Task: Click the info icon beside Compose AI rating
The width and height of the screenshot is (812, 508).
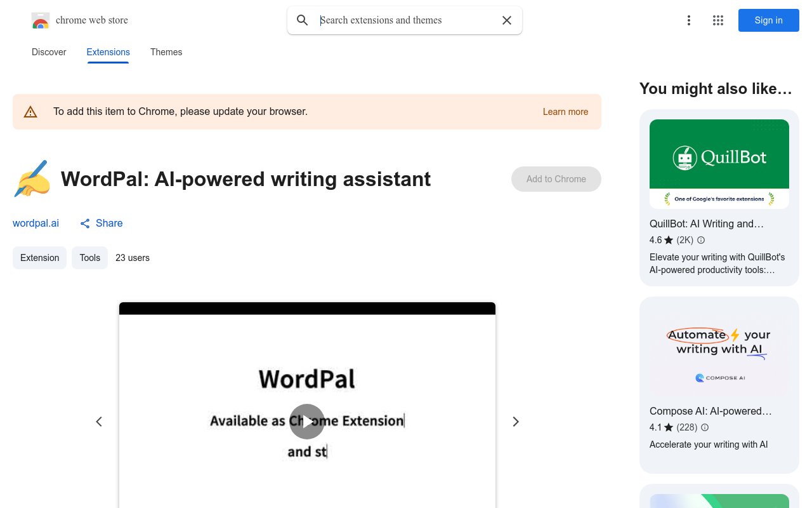Action: click(x=705, y=427)
